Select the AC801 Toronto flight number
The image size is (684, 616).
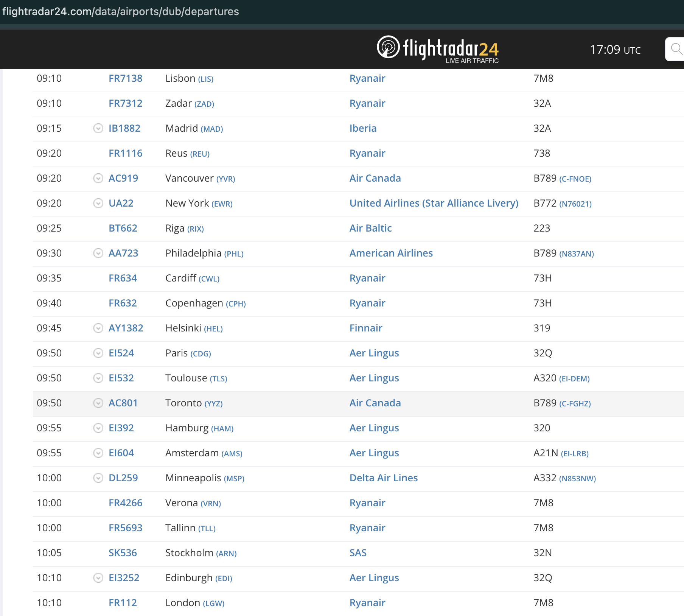click(x=123, y=403)
